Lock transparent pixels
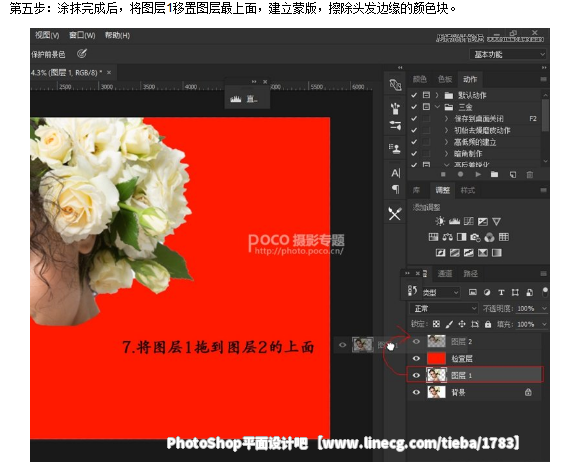575x462 pixels. pos(436,324)
